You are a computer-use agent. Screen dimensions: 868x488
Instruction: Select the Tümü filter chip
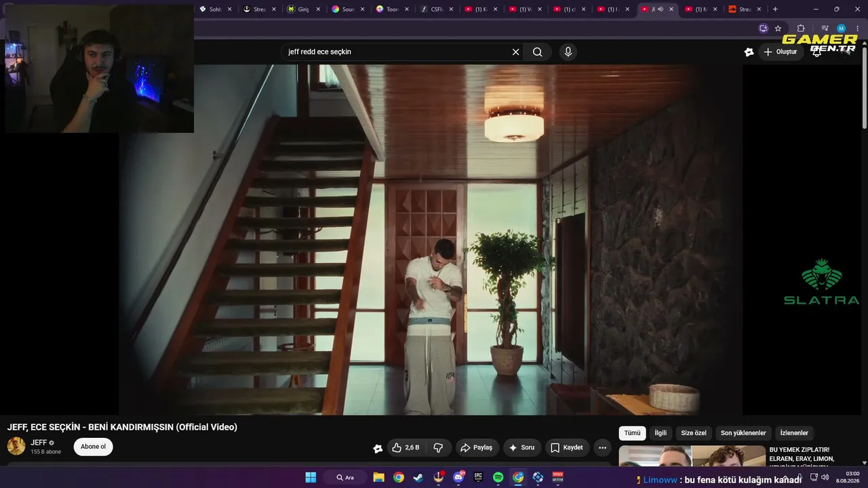(632, 433)
